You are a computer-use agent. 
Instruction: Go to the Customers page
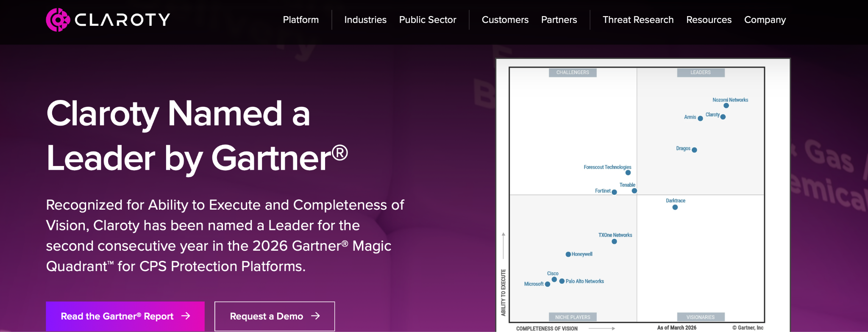point(505,20)
